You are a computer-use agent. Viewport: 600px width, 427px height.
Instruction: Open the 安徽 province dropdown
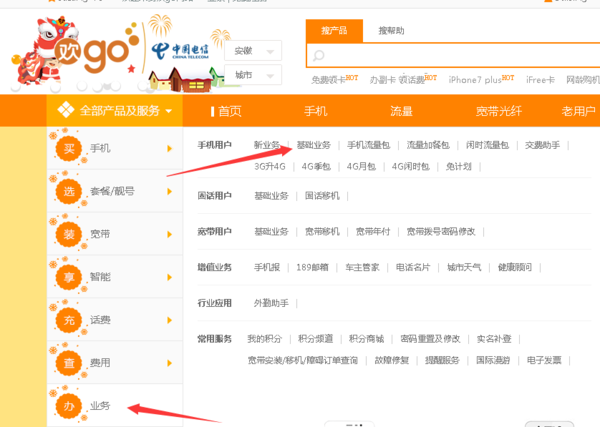[x=253, y=51]
